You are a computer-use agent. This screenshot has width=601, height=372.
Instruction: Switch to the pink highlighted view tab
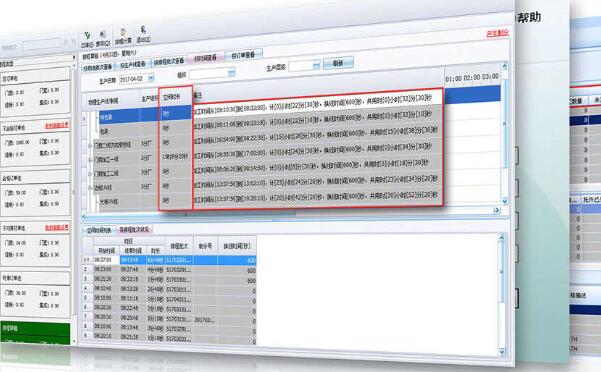click(x=205, y=58)
